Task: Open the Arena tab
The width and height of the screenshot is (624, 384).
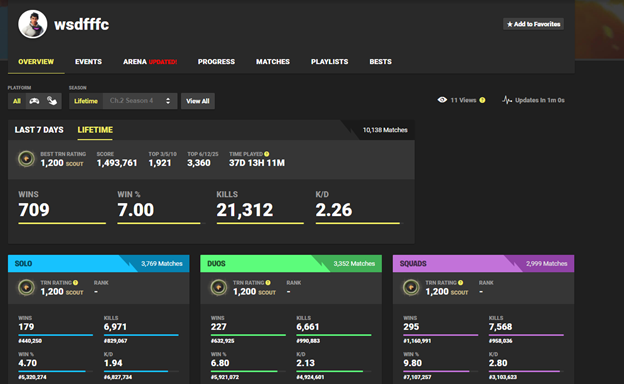Action: (150, 62)
